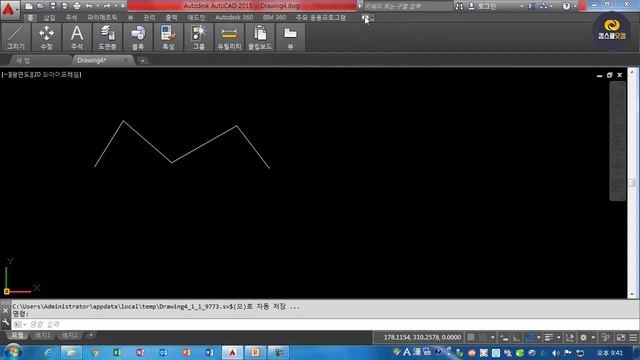Toggle the grid display in status bar
The width and height of the screenshot is (640, 360).
pos(471,338)
